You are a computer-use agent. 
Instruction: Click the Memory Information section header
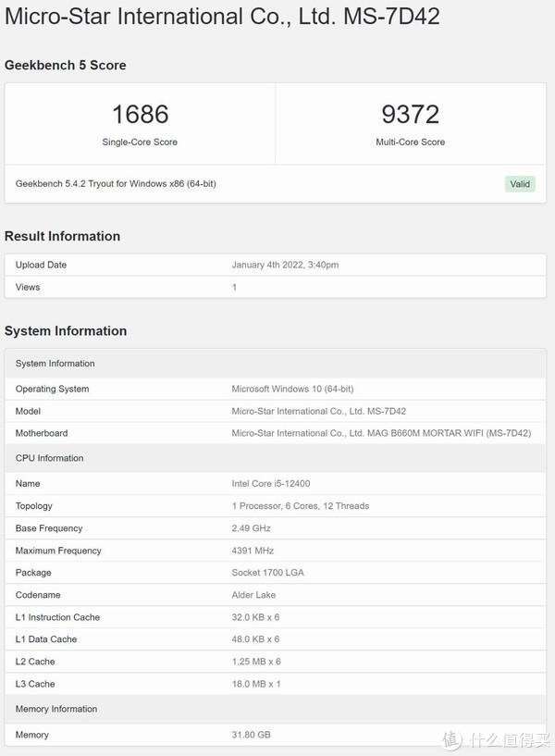pos(276,709)
